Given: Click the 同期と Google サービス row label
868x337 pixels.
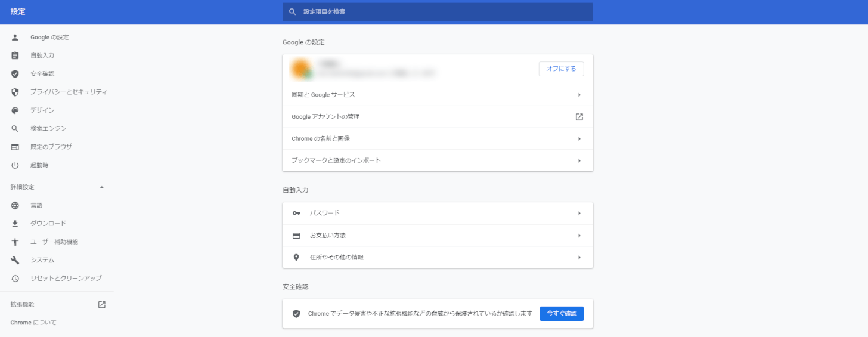Looking at the screenshot, I should 323,95.
